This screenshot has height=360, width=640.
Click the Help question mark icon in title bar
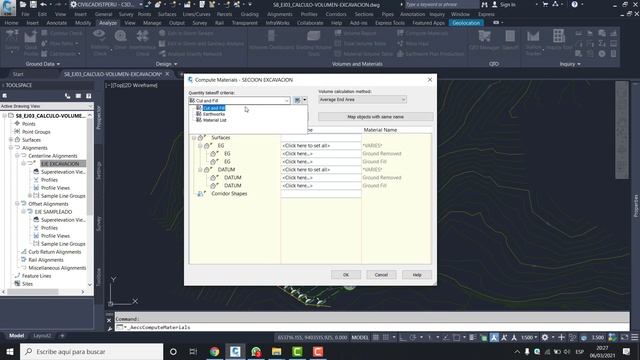[575, 4]
